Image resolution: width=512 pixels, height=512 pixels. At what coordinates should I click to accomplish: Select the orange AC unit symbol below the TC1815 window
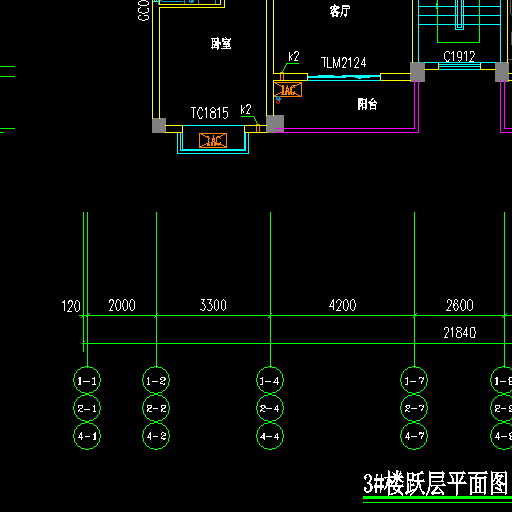(x=213, y=140)
